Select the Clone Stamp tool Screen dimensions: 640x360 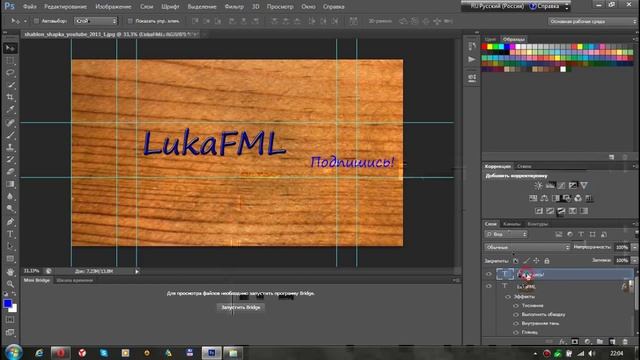coord(10,147)
